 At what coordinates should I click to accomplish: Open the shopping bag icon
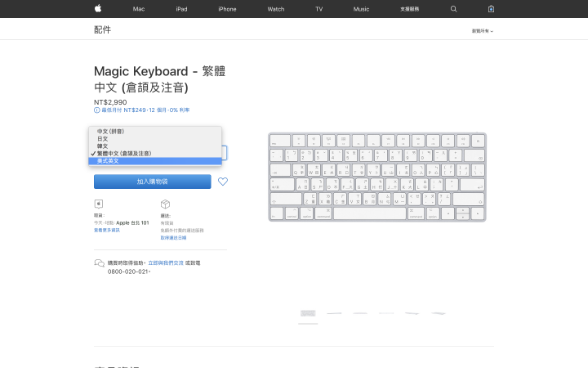coord(491,9)
